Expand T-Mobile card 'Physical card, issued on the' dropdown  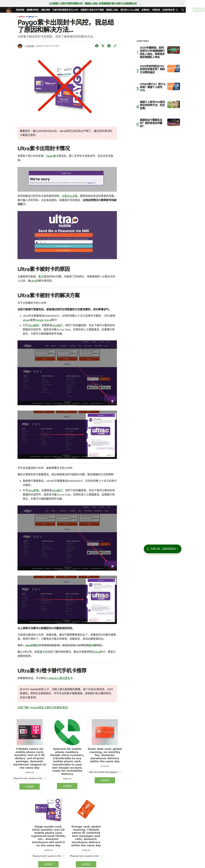click(x=30, y=778)
